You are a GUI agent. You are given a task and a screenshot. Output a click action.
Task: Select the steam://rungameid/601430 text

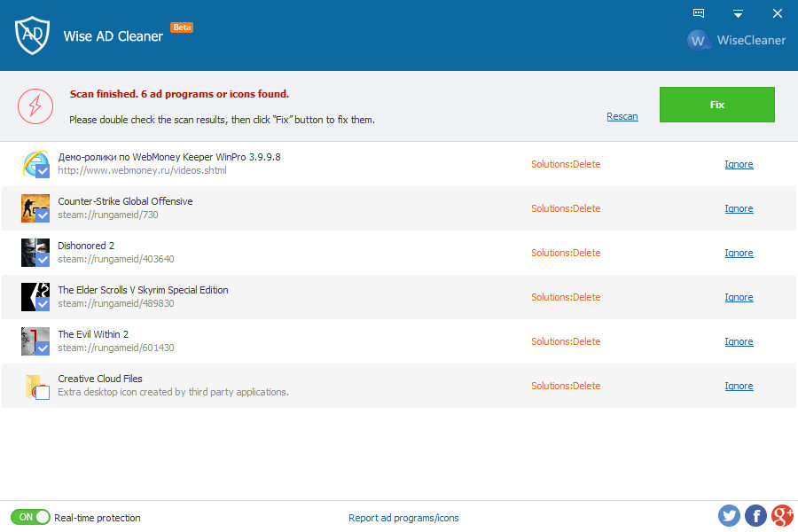pos(116,348)
